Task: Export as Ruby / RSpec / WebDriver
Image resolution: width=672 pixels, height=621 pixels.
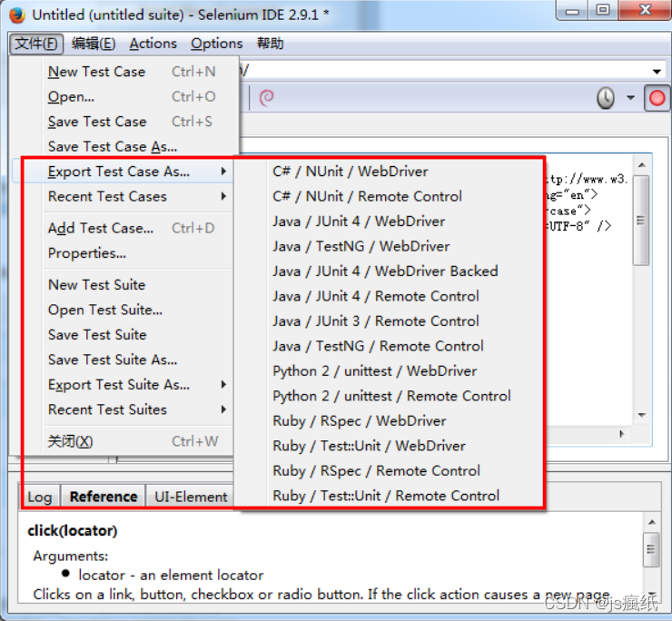Action: [390, 421]
